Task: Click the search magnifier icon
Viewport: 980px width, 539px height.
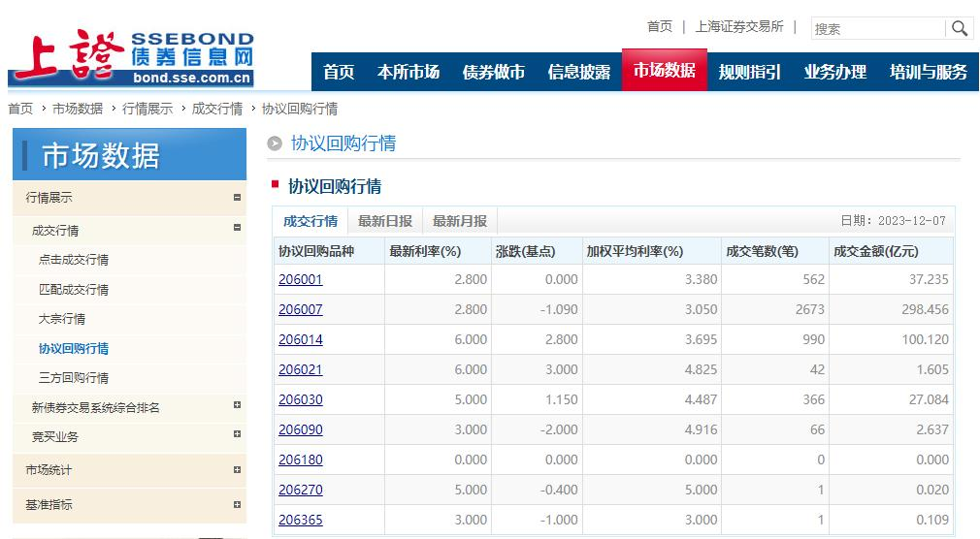Action: (x=960, y=28)
